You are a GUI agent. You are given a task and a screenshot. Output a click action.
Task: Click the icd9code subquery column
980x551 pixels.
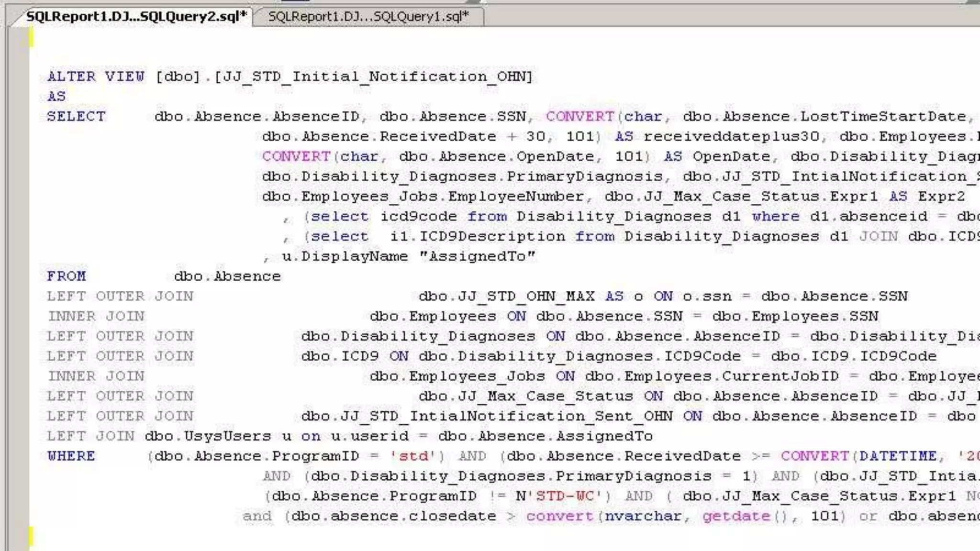tap(419, 217)
